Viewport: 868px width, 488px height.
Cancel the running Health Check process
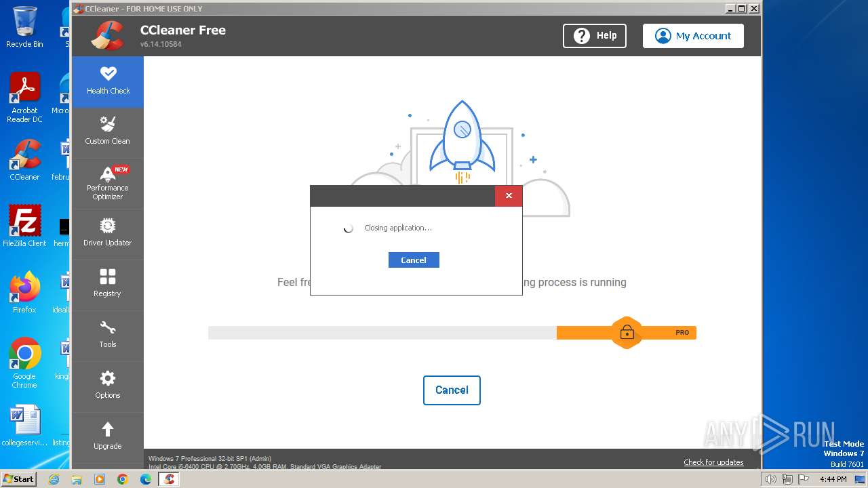tap(452, 390)
